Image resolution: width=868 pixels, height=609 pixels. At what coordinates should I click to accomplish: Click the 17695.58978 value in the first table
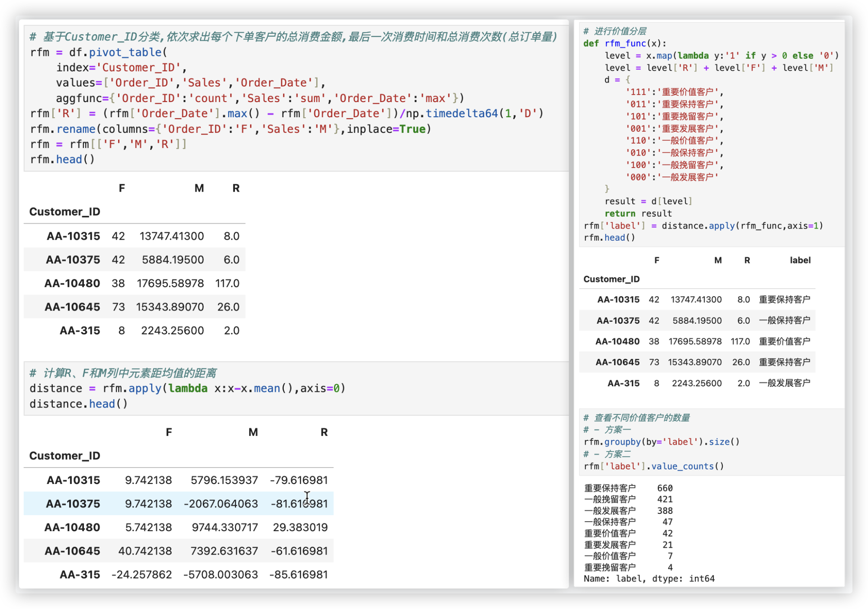[170, 283]
